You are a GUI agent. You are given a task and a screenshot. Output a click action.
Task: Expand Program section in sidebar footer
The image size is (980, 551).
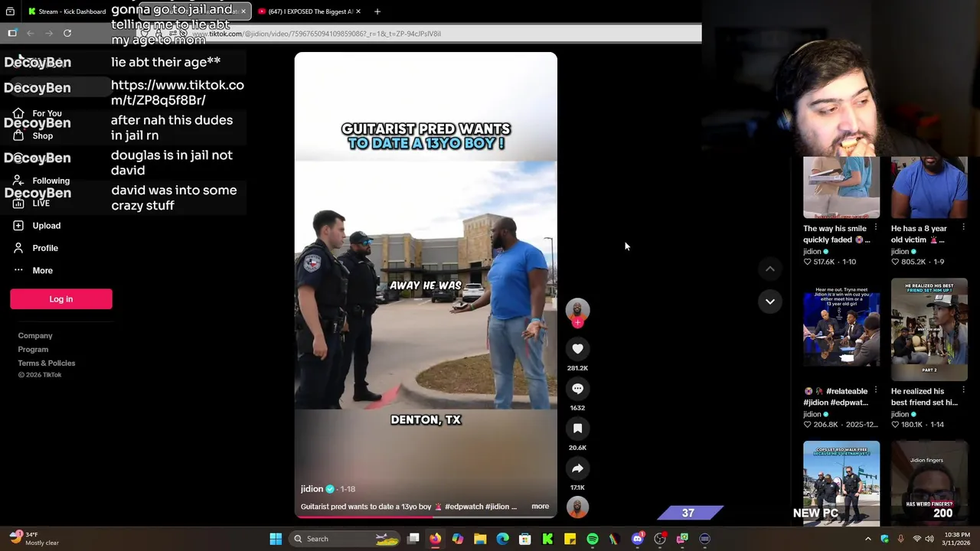pos(33,349)
